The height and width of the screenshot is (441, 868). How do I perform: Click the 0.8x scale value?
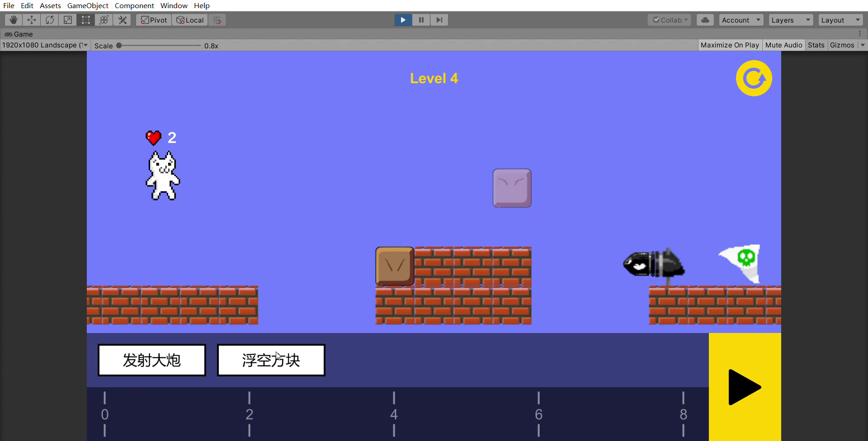tap(211, 46)
